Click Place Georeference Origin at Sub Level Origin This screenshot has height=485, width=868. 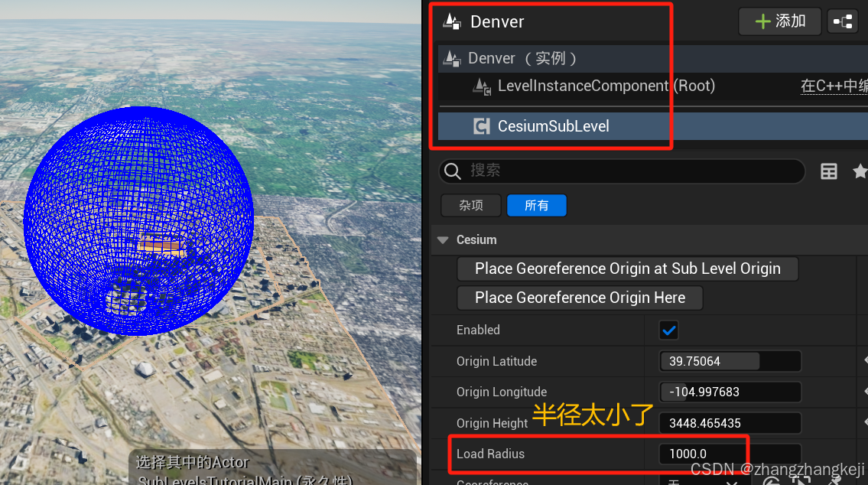tap(628, 269)
